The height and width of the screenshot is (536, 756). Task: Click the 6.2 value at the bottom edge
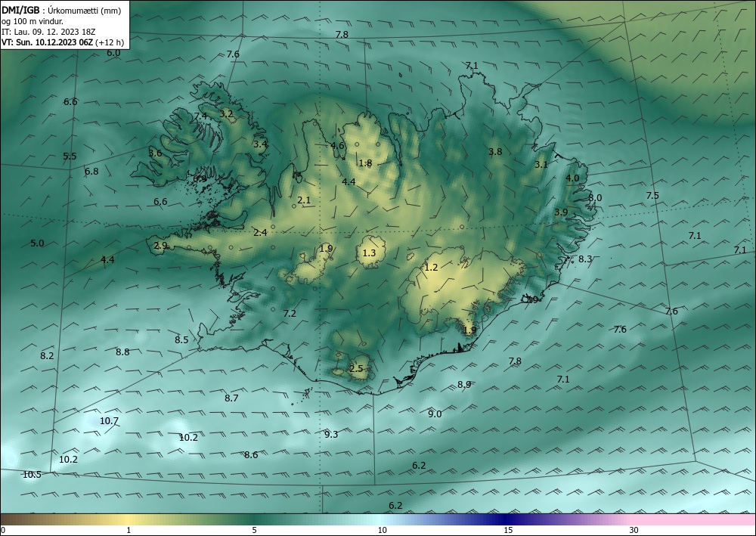pyautogui.click(x=395, y=505)
